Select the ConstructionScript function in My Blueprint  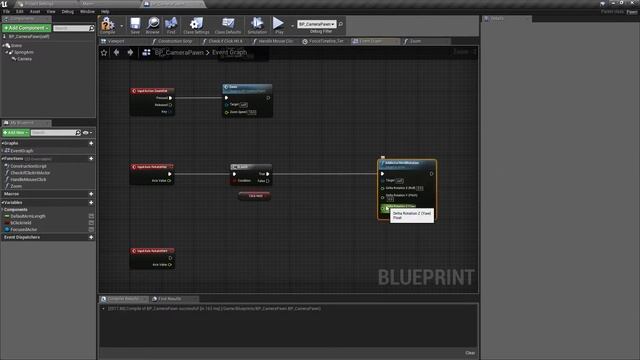[x=28, y=167]
